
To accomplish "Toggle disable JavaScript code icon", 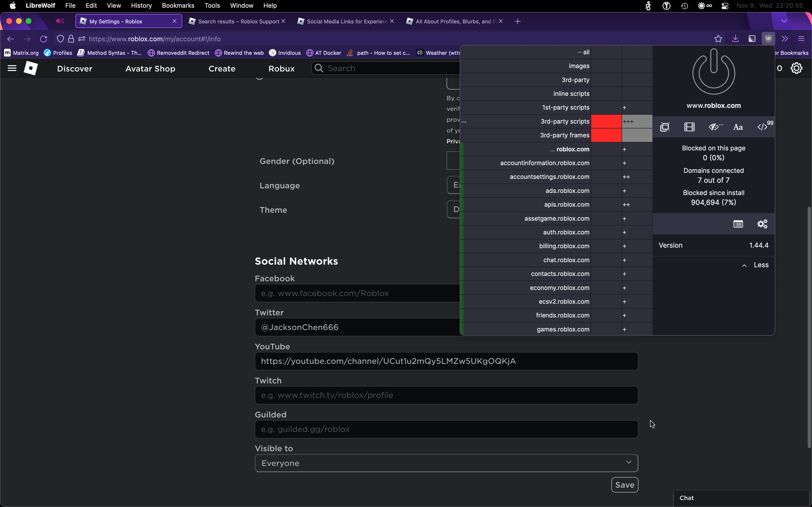I will coord(762,127).
